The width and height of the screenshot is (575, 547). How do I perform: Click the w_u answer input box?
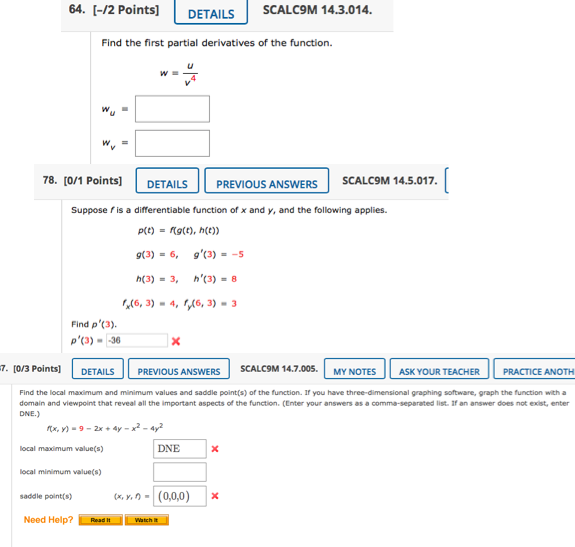click(172, 109)
